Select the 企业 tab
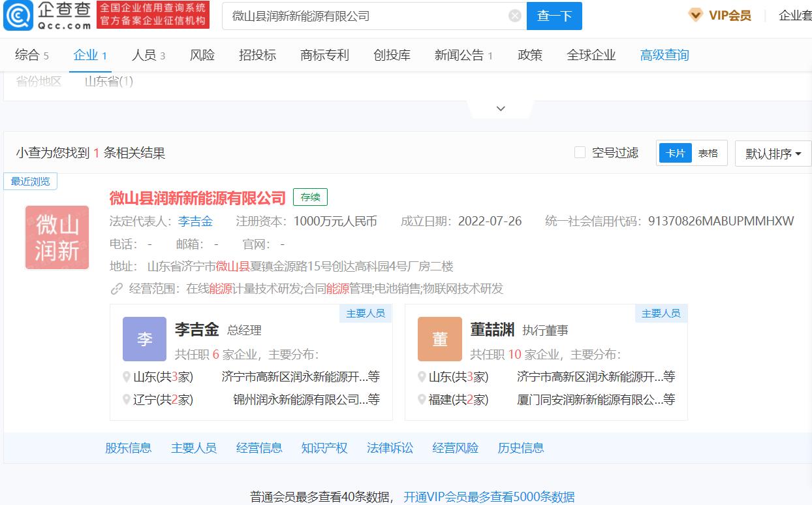This screenshot has height=505, width=812. tap(90, 55)
